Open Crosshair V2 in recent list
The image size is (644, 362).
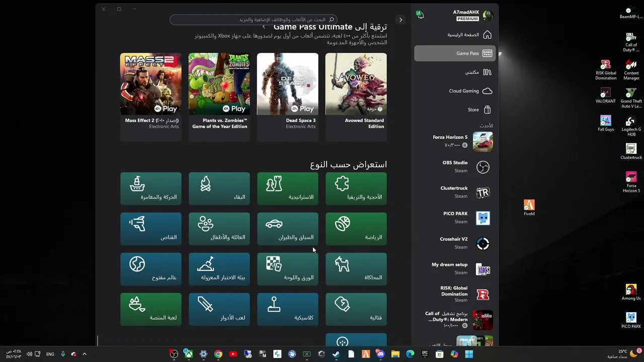455,243
